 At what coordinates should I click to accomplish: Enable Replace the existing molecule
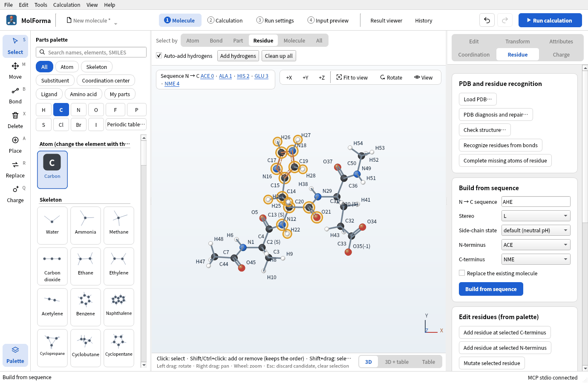[462, 273]
